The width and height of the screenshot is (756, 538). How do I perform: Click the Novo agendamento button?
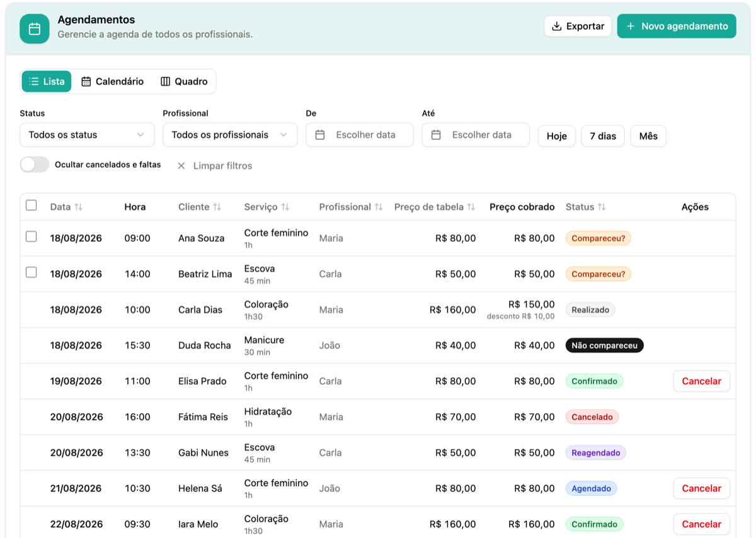677,26
